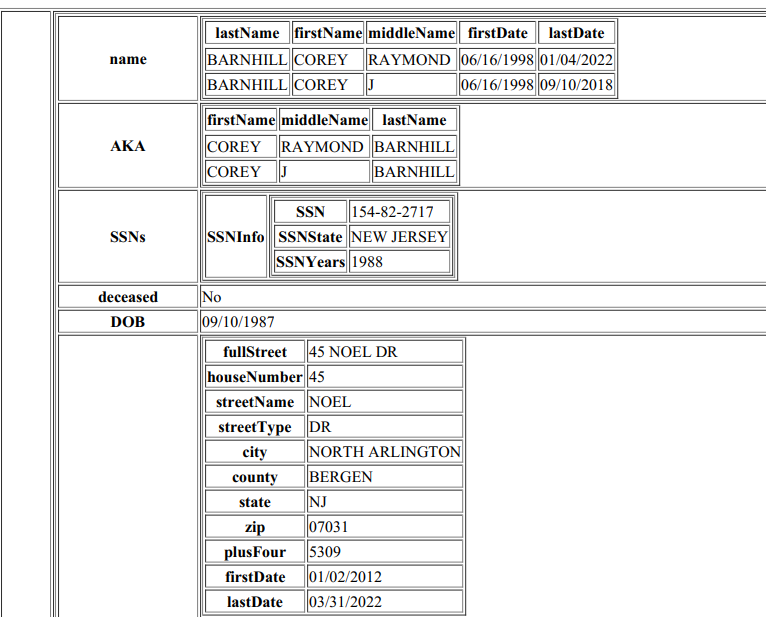Click the BERGEN county value
Viewport: 766px width, 617px height.
[x=340, y=477]
